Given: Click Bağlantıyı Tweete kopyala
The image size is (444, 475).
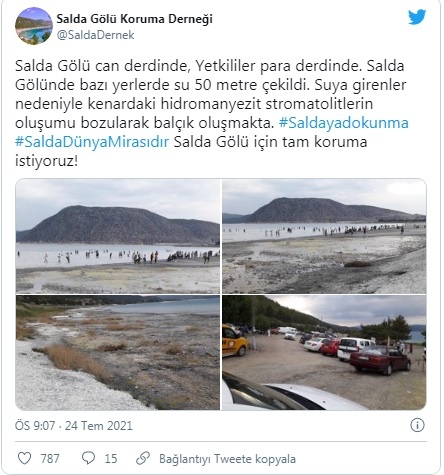Looking at the screenshot, I should pyautogui.click(x=227, y=459).
